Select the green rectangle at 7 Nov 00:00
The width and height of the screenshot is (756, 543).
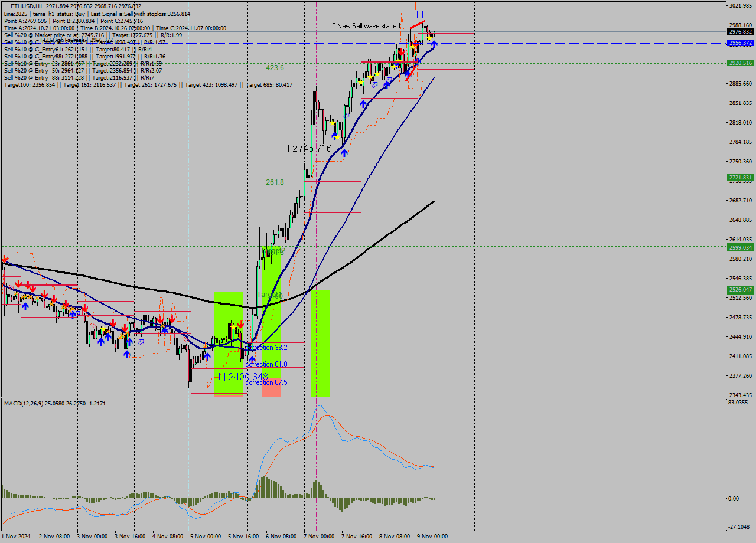pos(321,343)
